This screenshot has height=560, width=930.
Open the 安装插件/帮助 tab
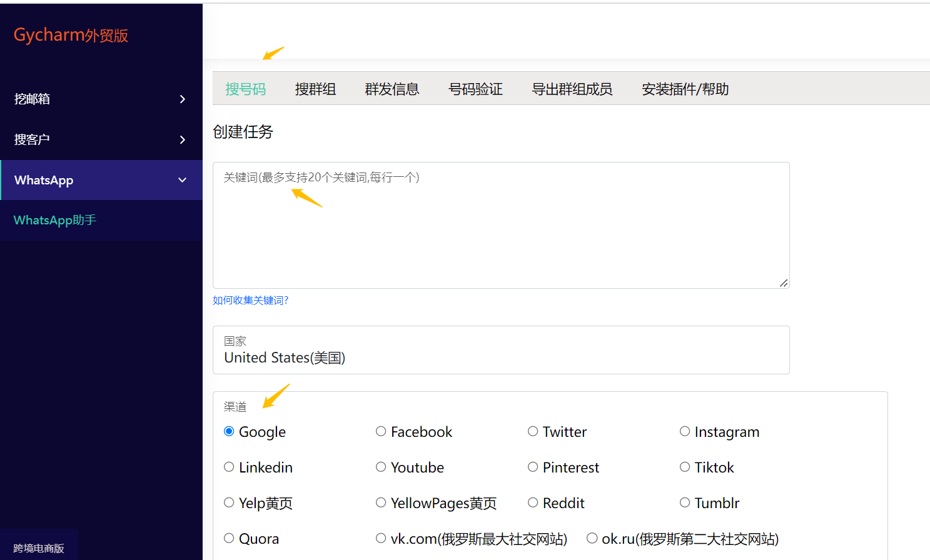(x=685, y=89)
